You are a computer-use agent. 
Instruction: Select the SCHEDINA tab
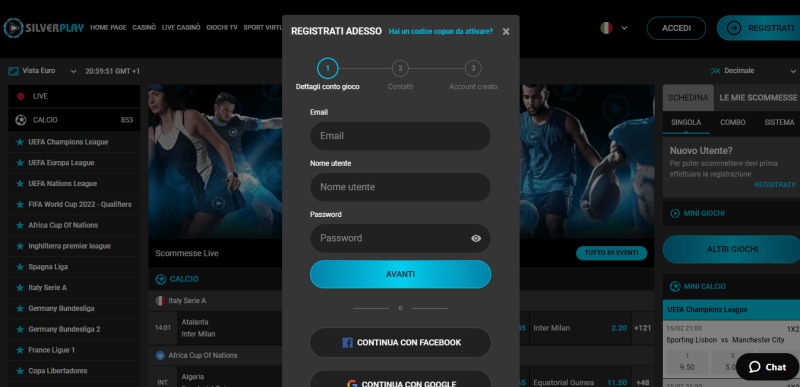(x=688, y=97)
